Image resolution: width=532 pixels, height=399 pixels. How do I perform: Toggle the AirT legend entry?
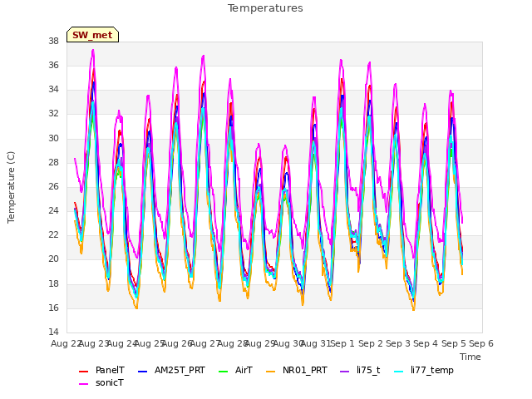coord(236,370)
